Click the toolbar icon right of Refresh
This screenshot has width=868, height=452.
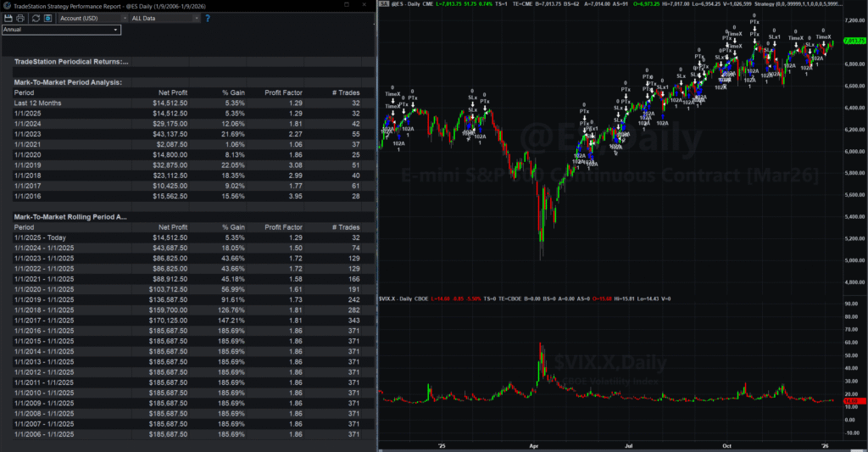47,18
